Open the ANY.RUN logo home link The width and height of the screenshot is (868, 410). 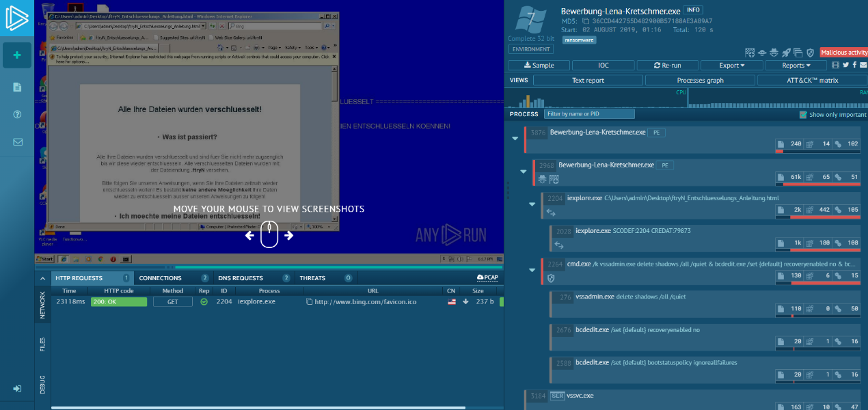pos(17,18)
